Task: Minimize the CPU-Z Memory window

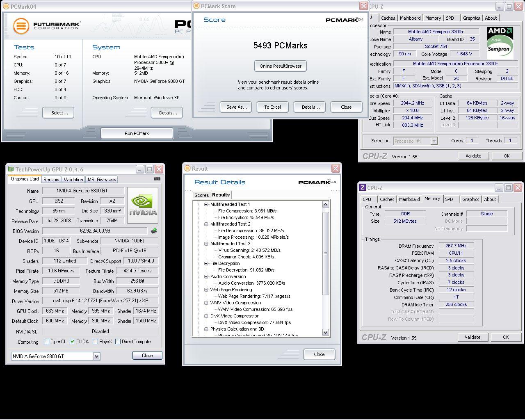Action: tap(498, 187)
